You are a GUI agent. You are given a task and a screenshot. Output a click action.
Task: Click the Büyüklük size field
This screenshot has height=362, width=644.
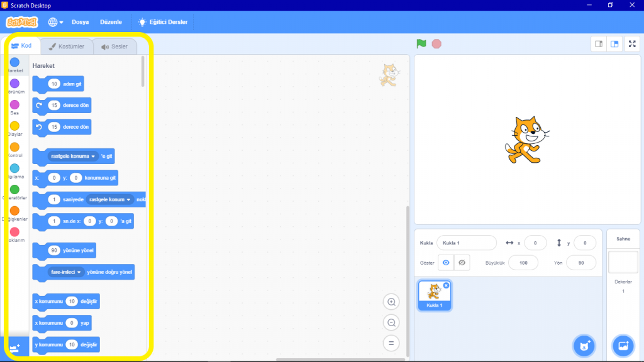[x=523, y=263]
